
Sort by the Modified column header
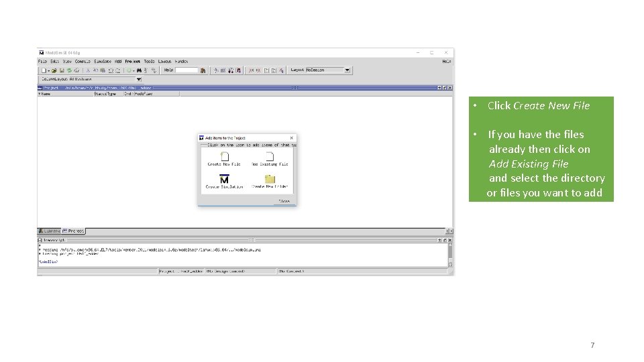pyautogui.click(x=156, y=94)
